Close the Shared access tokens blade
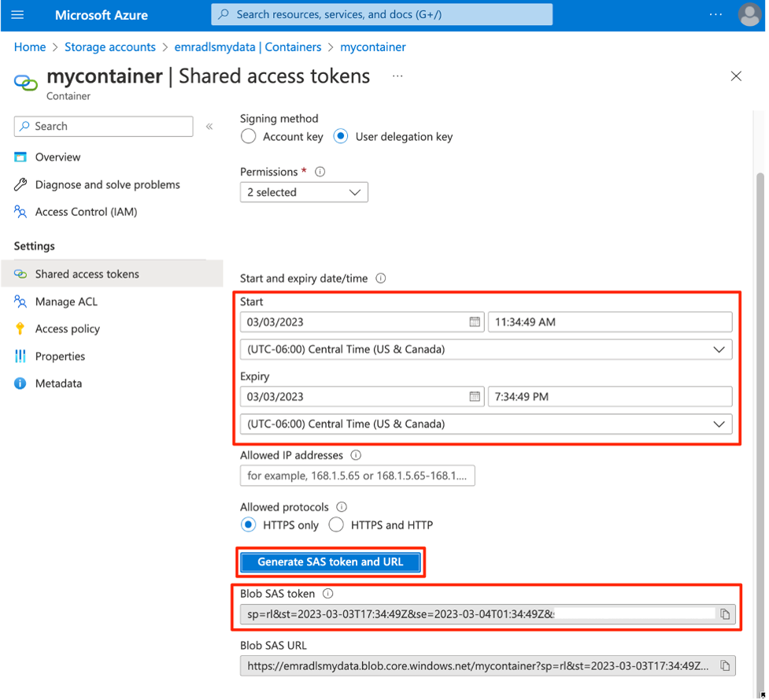The height and width of the screenshot is (700, 769). pos(736,76)
